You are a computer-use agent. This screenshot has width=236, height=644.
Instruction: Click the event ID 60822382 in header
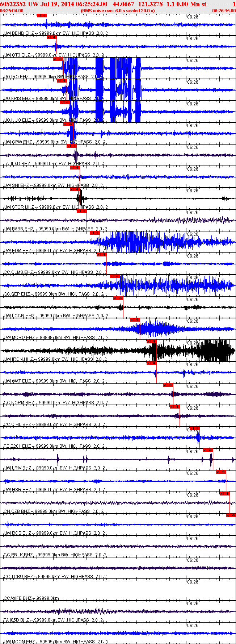pos(13,4)
